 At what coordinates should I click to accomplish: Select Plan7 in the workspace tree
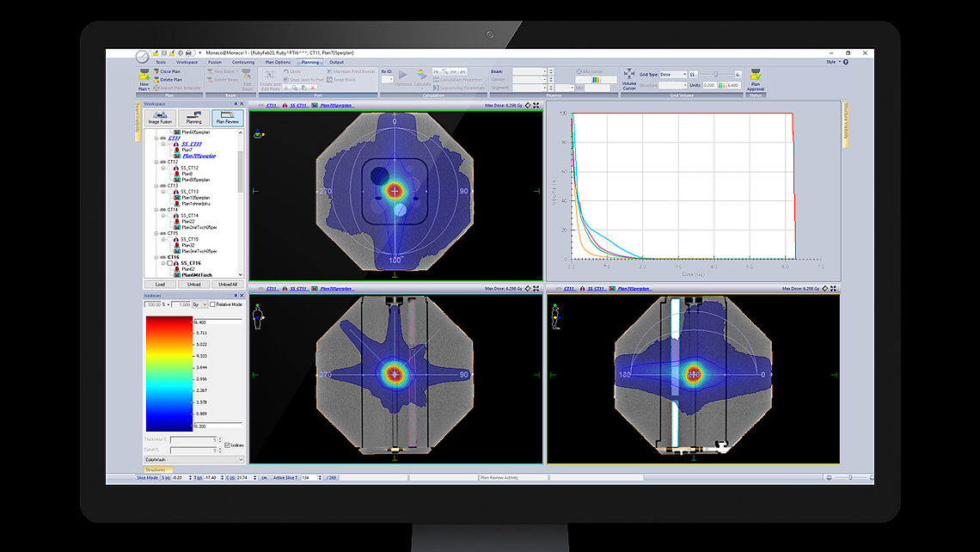pyautogui.click(x=186, y=150)
